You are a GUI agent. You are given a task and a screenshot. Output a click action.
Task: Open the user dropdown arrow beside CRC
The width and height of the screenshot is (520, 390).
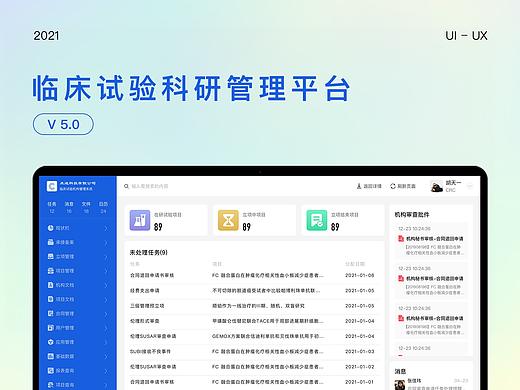[470, 186]
